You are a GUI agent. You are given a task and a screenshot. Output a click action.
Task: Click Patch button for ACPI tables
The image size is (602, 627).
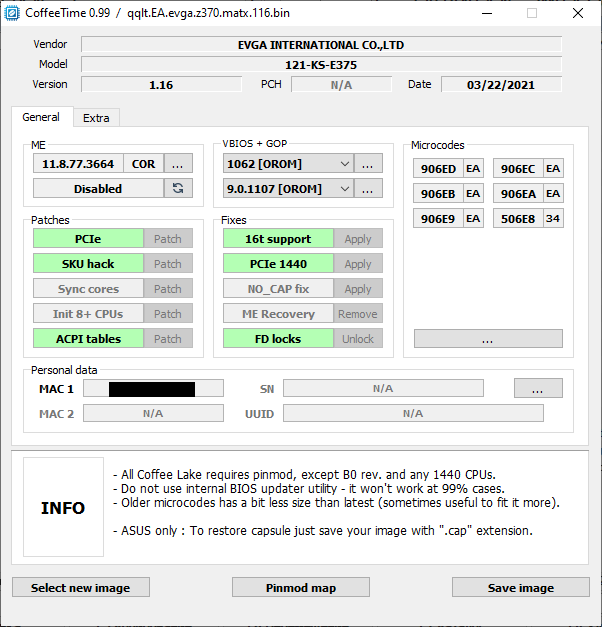point(168,339)
